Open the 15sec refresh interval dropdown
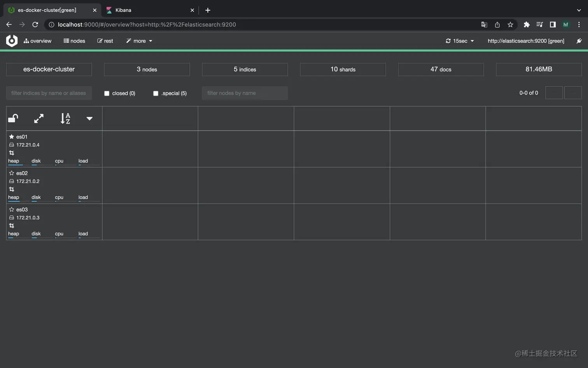 coord(460,41)
